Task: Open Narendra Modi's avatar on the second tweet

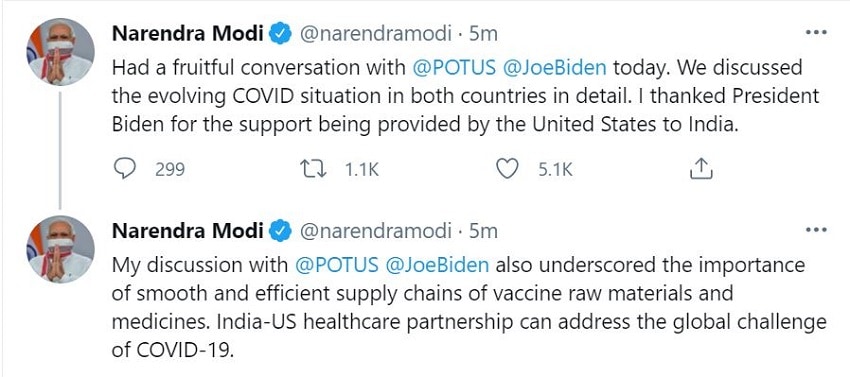Action: pyautogui.click(x=60, y=249)
